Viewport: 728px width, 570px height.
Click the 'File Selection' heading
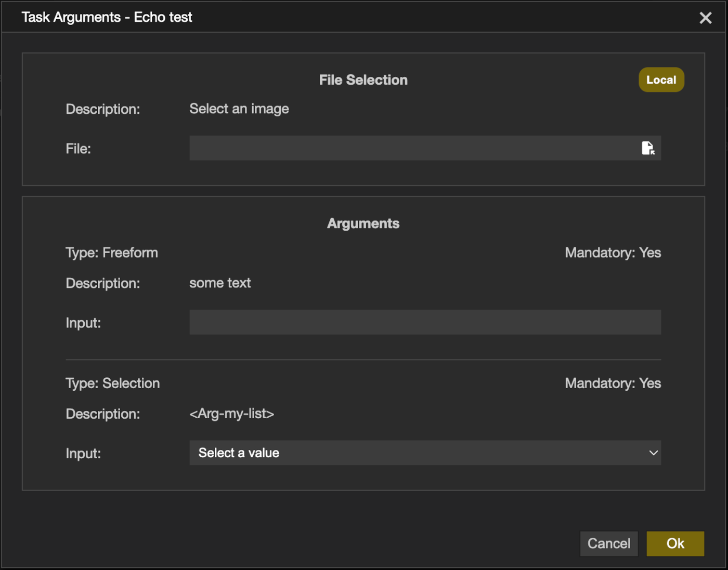pyautogui.click(x=363, y=80)
